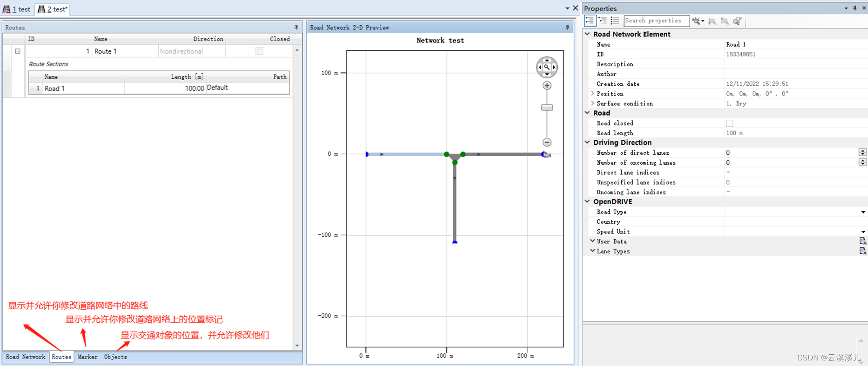Click the camera marker at road end
Viewport: 868px width, 366px height.
point(546,154)
